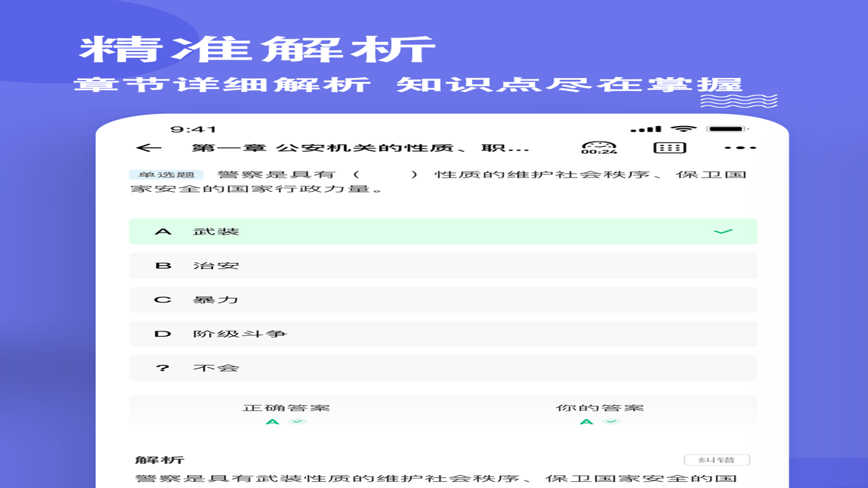This screenshot has height=488, width=868.
Task: Tap the check badge under 正确答案
Action: point(297,422)
